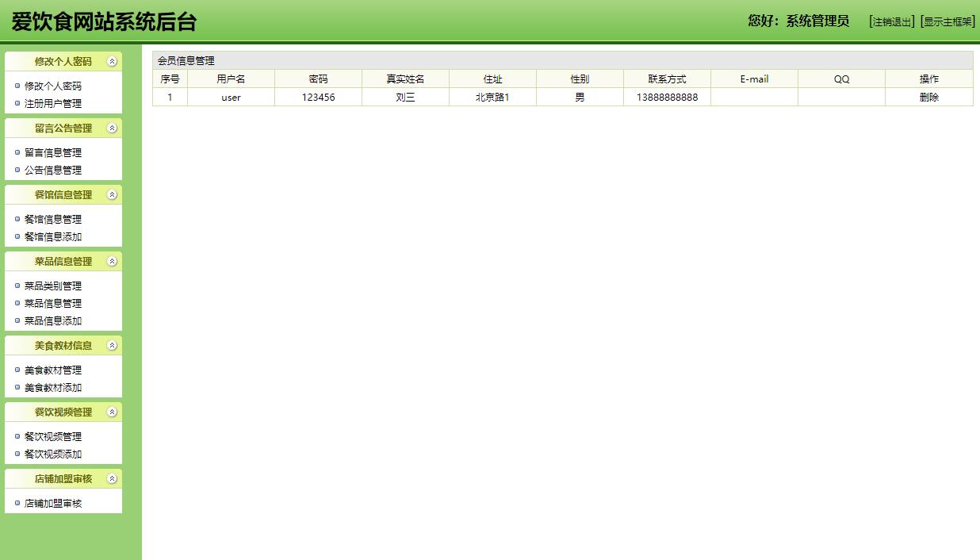Open 菜品信息管理 sidebar link

(x=53, y=303)
